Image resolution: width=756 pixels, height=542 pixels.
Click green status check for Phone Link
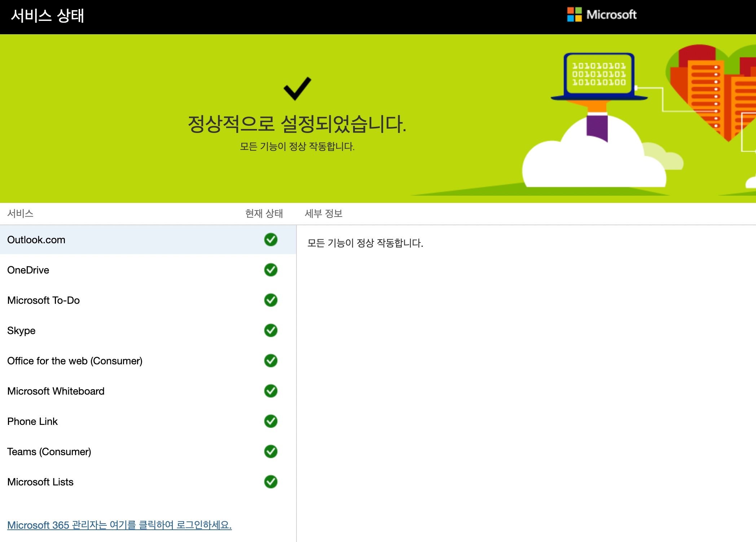(x=271, y=421)
